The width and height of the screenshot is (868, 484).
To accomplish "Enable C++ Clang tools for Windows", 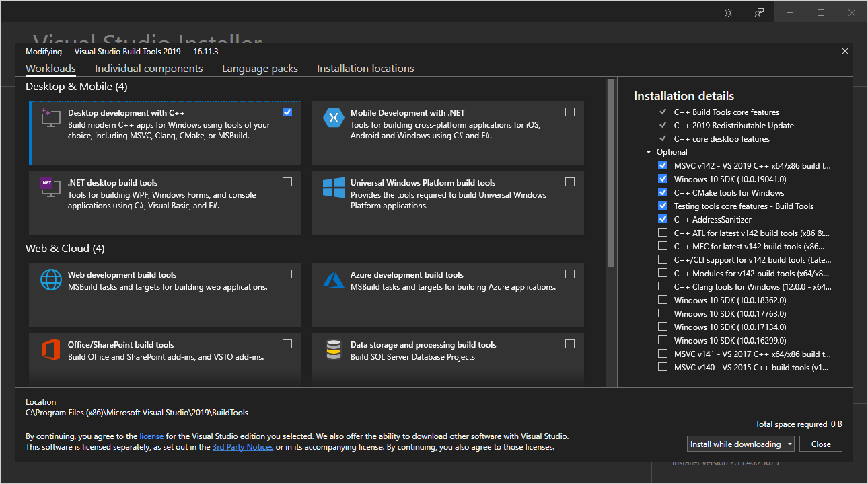I will point(663,286).
